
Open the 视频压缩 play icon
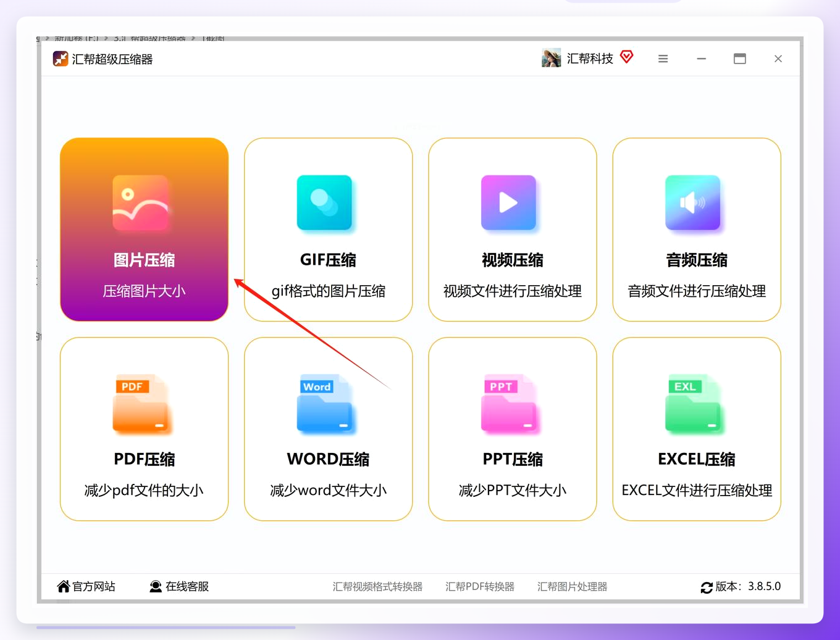coord(509,203)
